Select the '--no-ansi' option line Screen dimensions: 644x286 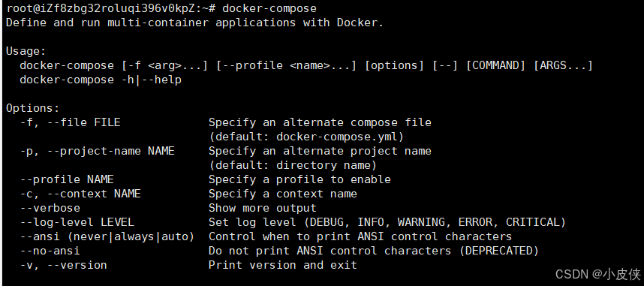point(50,251)
